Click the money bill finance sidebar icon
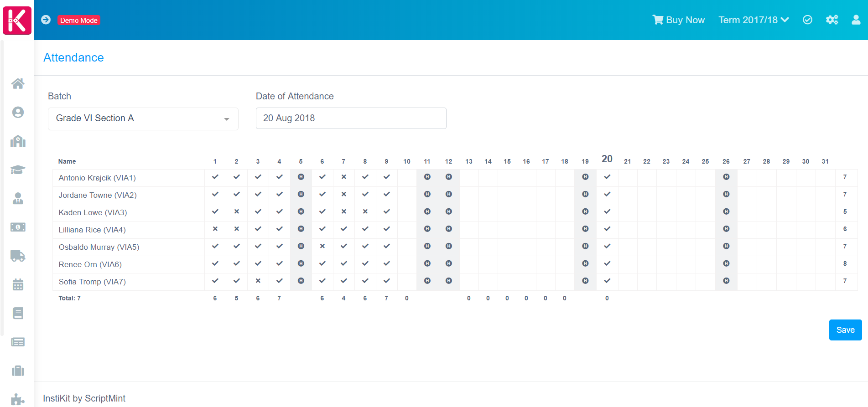868x407 pixels. (x=18, y=227)
